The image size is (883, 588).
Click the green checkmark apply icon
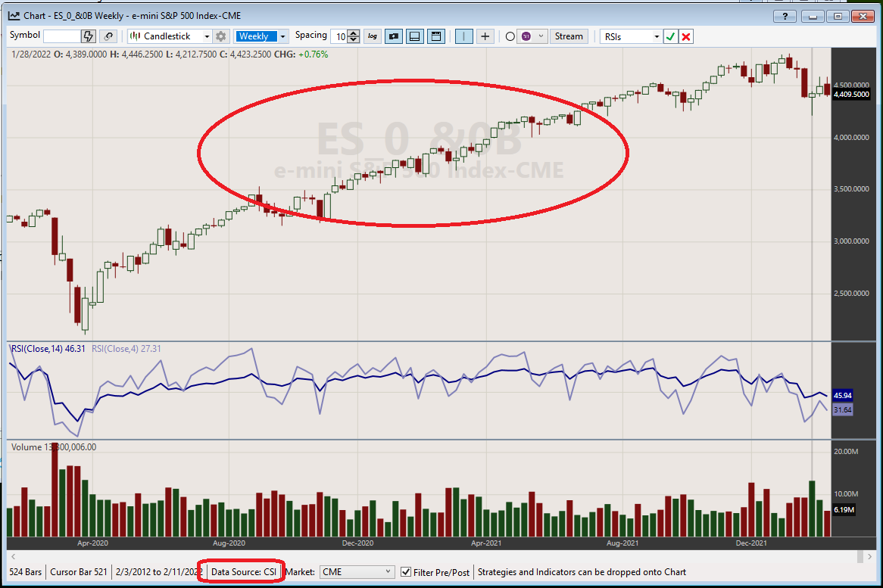670,36
